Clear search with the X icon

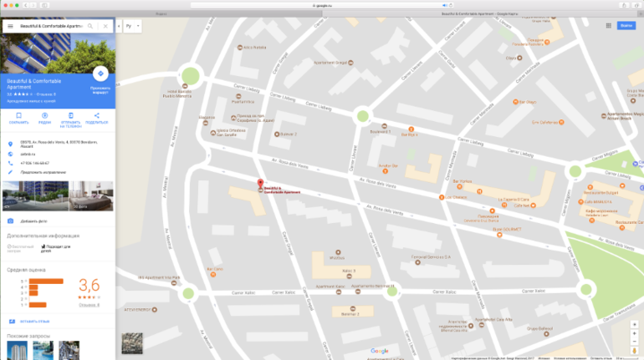pos(105,27)
